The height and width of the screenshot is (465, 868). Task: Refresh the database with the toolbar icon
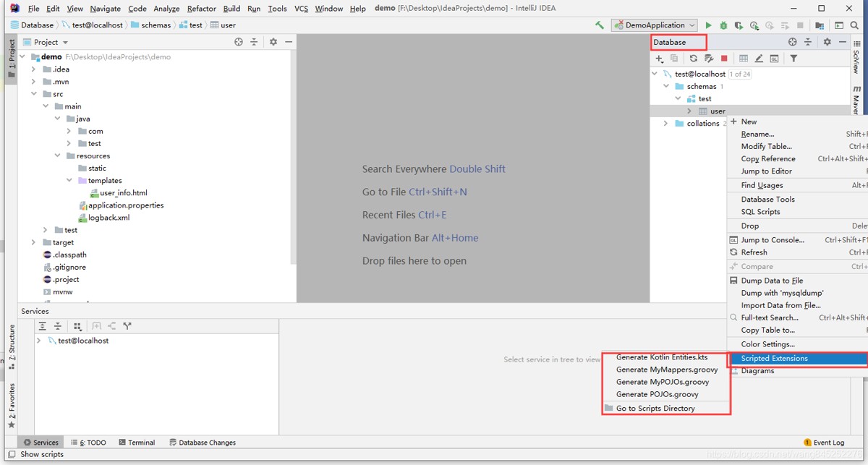pyautogui.click(x=693, y=59)
